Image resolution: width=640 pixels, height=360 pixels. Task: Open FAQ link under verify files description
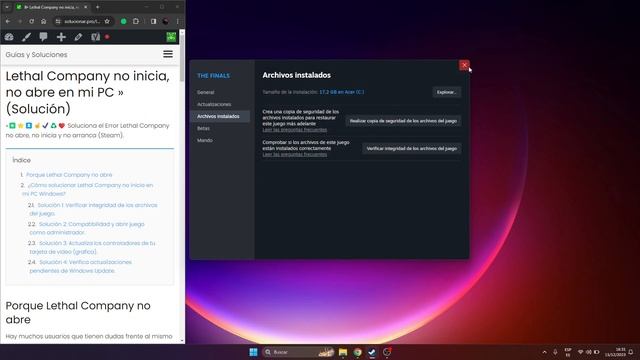pyautogui.click(x=294, y=155)
